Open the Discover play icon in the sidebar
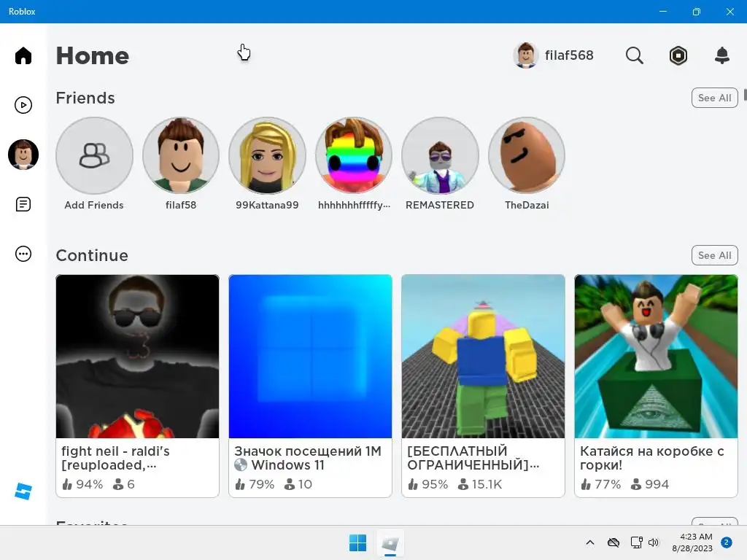The image size is (747, 560). point(23,105)
